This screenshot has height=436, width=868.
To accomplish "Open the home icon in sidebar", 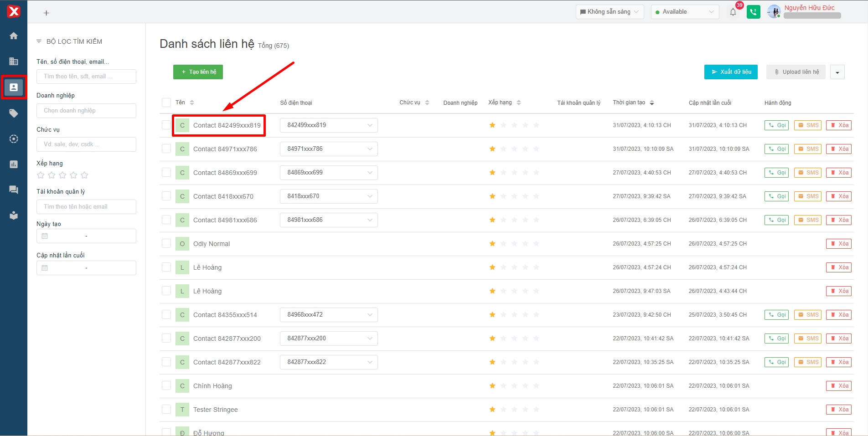I will point(14,36).
